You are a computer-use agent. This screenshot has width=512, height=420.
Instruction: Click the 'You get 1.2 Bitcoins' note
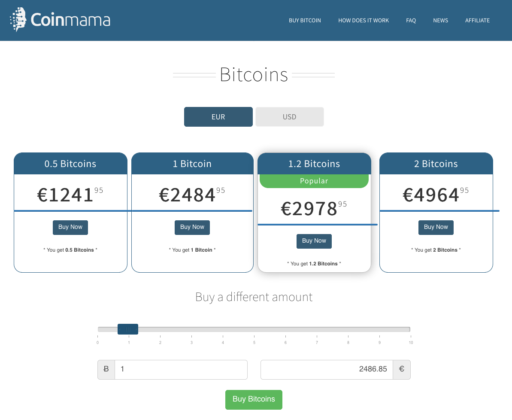click(x=314, y=264)
